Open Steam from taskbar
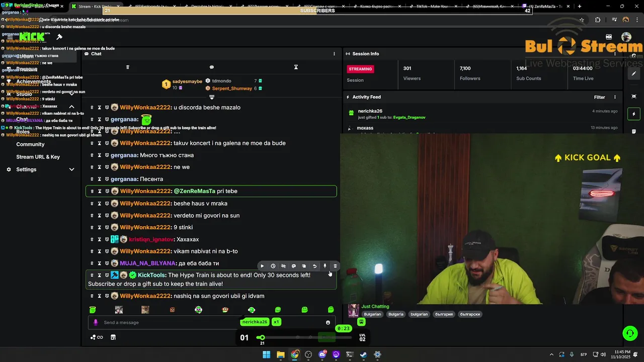This screenshot has width=644, height=362. click(x=364, y=354)
